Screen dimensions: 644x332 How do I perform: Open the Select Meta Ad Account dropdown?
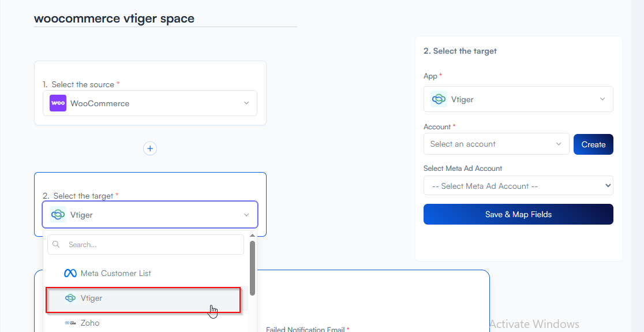point(518,186)
